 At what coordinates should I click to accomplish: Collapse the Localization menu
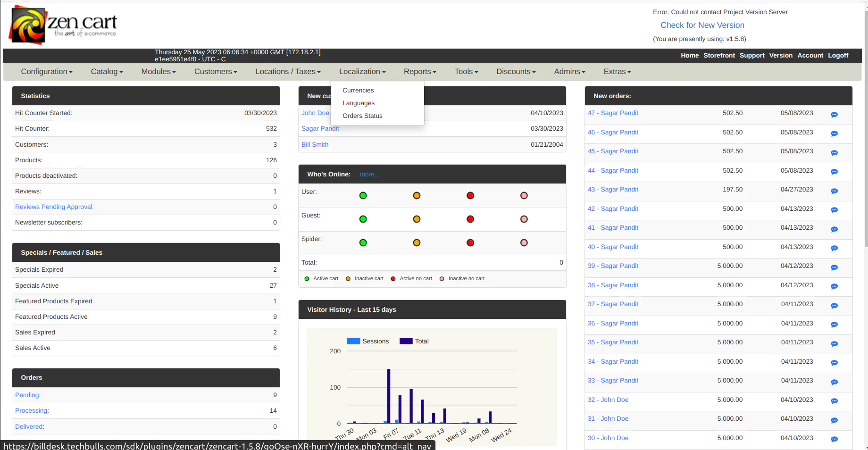point(362,71)
